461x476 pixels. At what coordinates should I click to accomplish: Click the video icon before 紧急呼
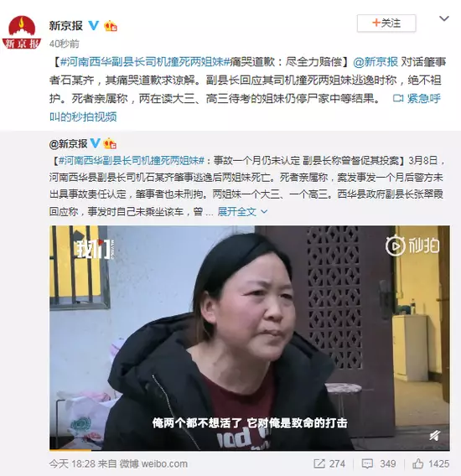pyautogui.click(x=398, y=98)
